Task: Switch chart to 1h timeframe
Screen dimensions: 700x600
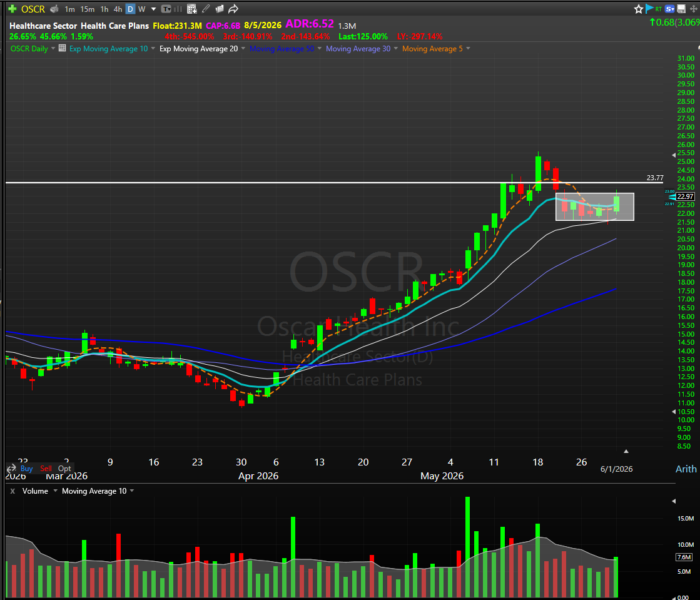Action: click(x=104, y=9)
